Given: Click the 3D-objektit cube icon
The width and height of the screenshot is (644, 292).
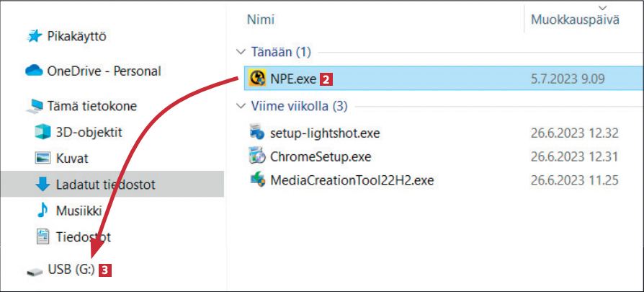Looking at the screenshot, I should coord(43,132).
